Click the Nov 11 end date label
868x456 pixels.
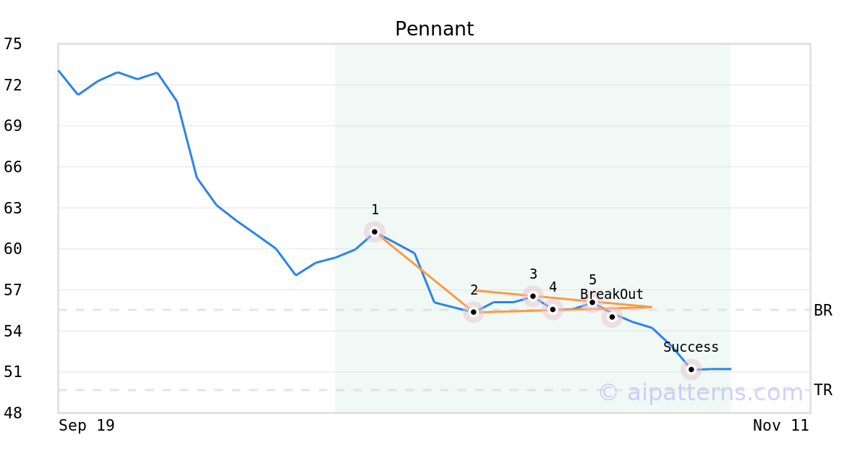point(780,426)
